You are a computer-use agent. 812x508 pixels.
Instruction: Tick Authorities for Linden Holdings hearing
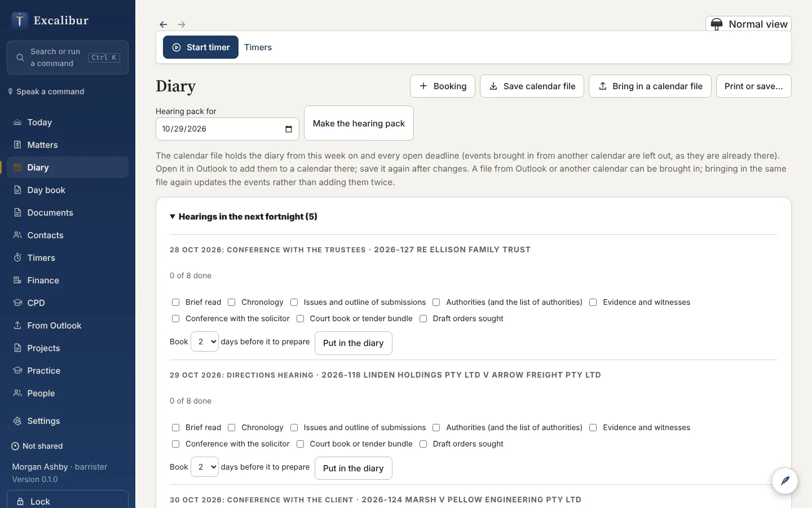[436, 428]
